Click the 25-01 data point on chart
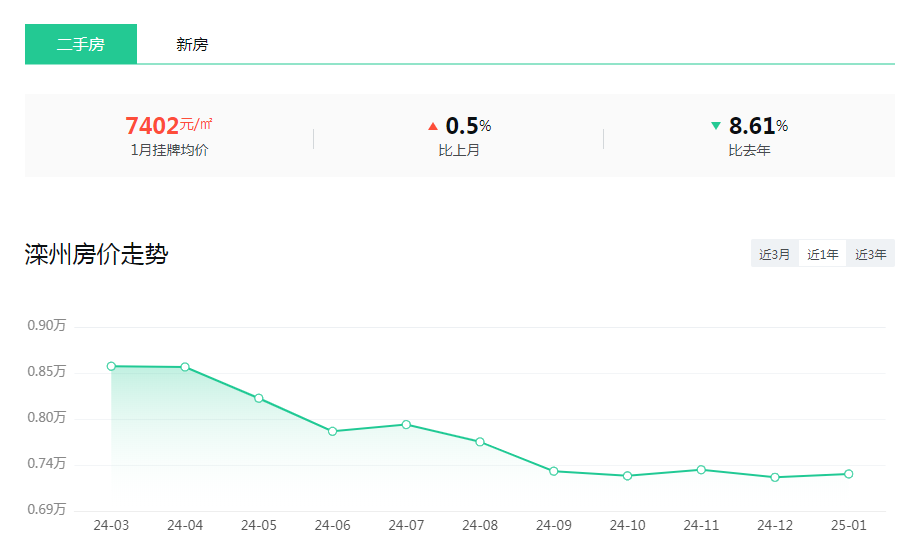 [848, 474]
